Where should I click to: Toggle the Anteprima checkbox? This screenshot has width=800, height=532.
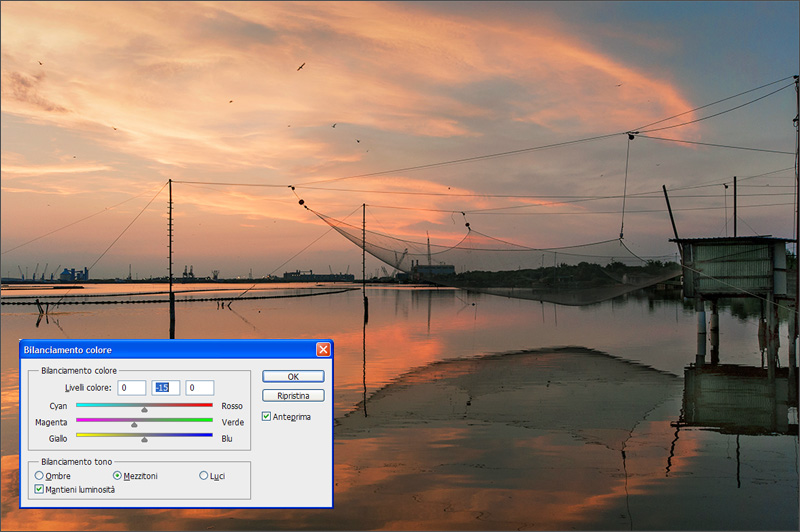(266, 416)
